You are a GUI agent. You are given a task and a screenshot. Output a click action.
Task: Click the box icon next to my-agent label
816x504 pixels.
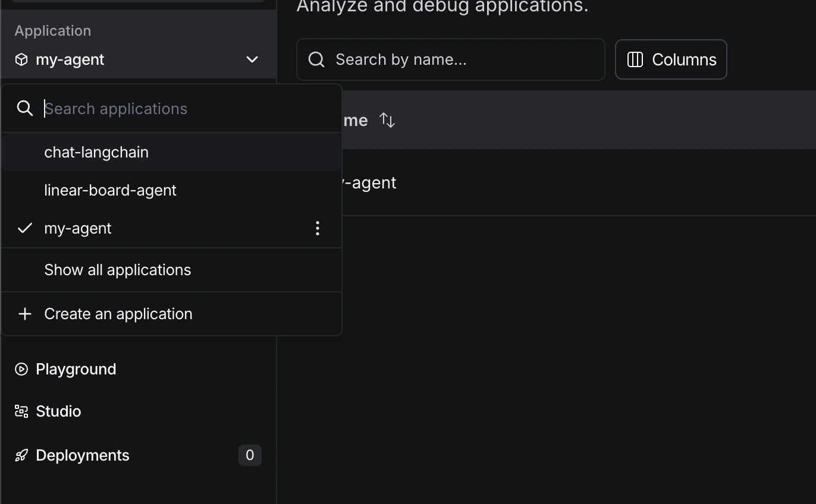pyautogui.click(x=21, y=59)
